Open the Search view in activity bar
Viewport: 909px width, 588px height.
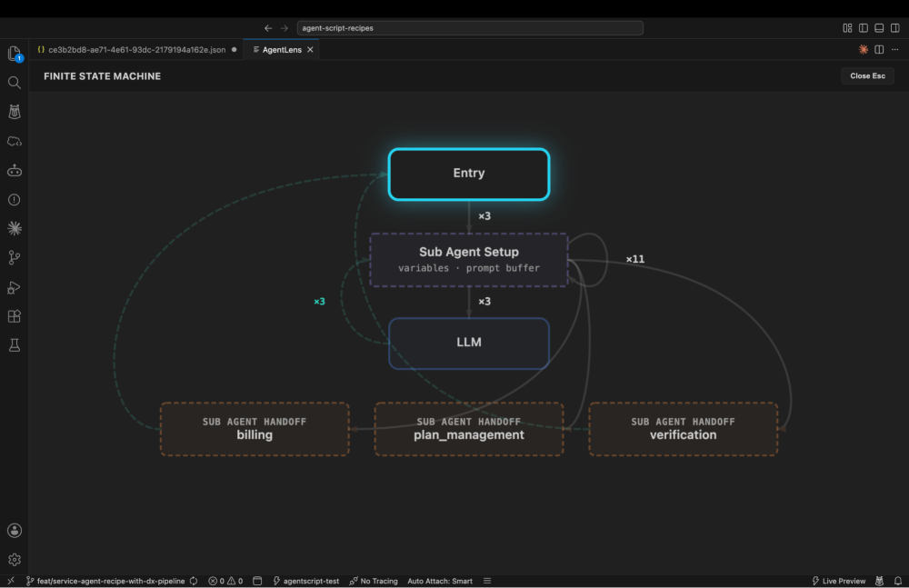coord(15,83)
